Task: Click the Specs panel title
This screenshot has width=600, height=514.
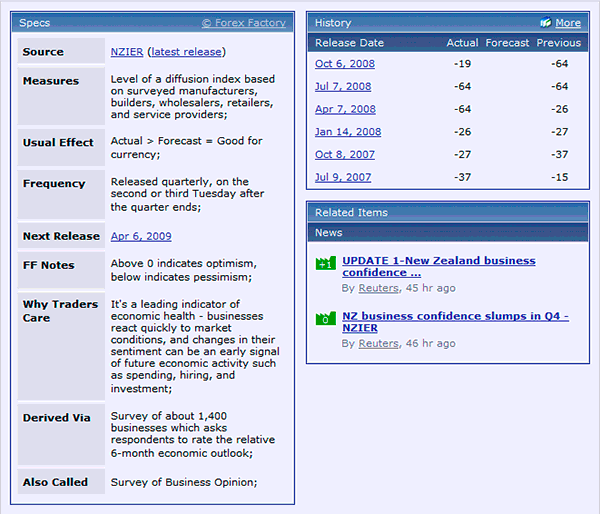Action: [34, 23]
